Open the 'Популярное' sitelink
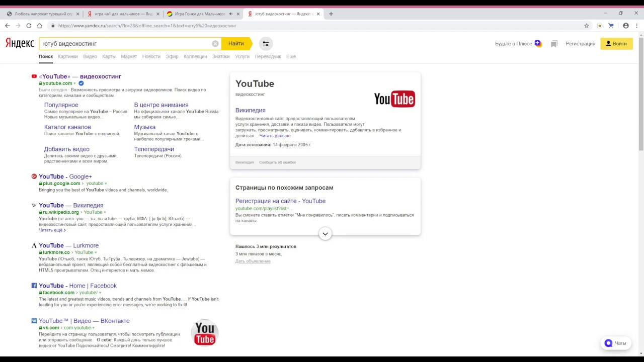Image resolution: width=644 pixels, height=362 pixels. 61,105
